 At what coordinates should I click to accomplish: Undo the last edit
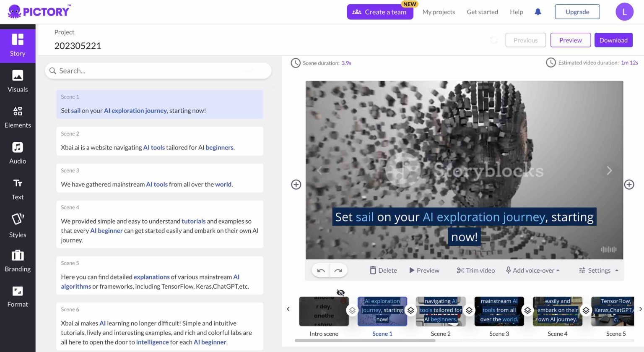(x=321, y=271)
